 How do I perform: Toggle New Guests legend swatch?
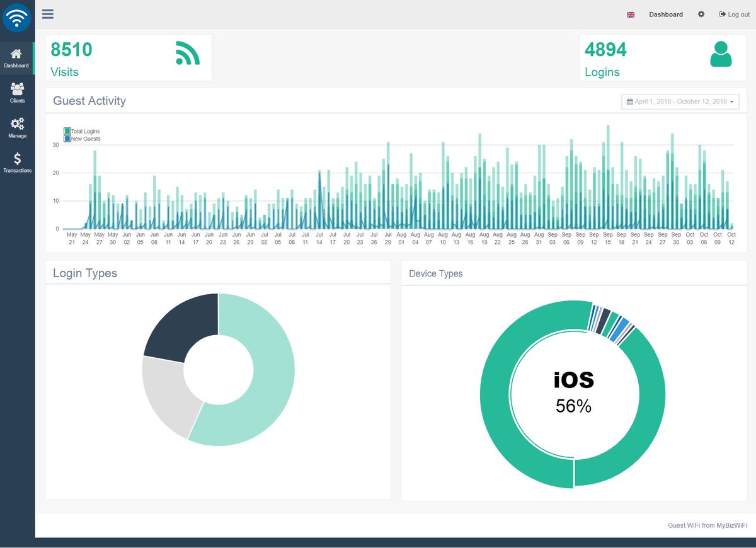point(67,139)
